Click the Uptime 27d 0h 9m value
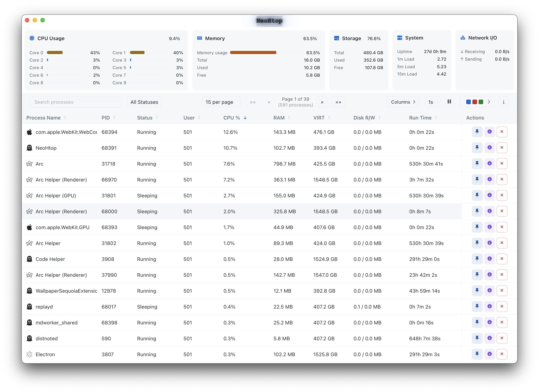The width and height of the screenshot is (539, 392). coord(435,52)
